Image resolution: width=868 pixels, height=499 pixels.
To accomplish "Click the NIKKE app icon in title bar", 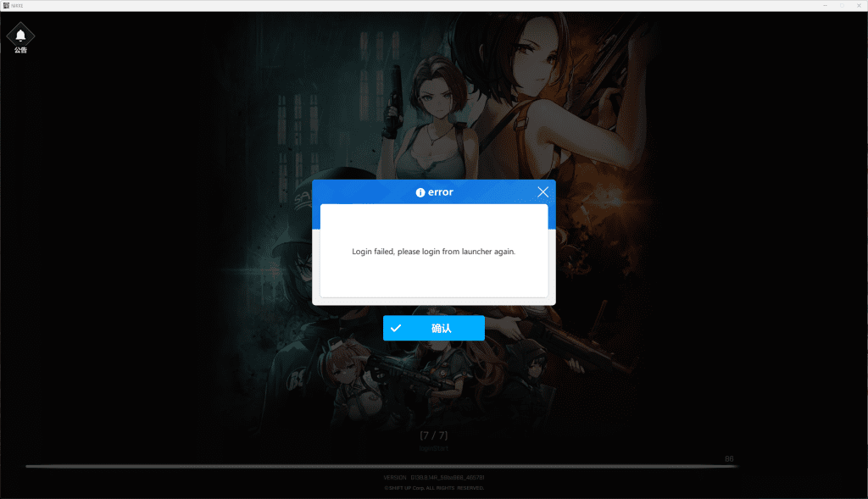I will pyautogui.click(x=6, y=5).
